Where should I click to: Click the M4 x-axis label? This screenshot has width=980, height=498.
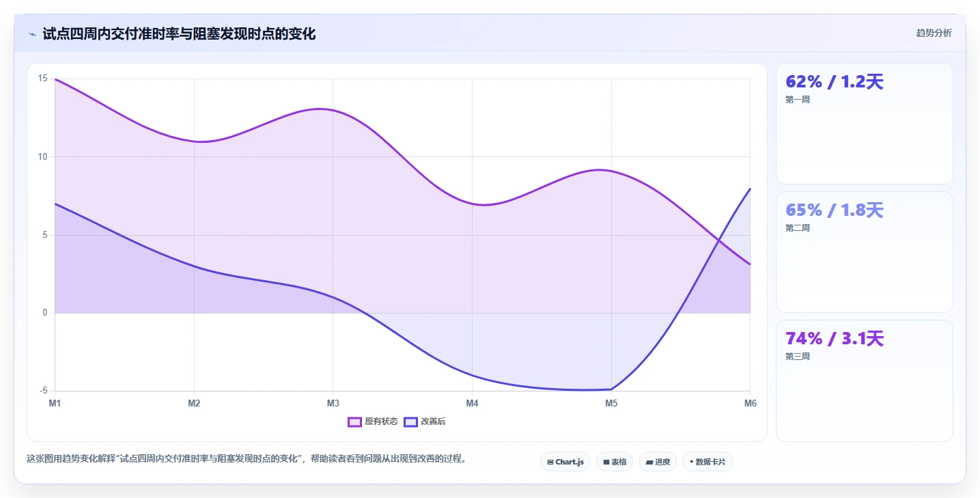pyautogui.click(x=472, y=403)
